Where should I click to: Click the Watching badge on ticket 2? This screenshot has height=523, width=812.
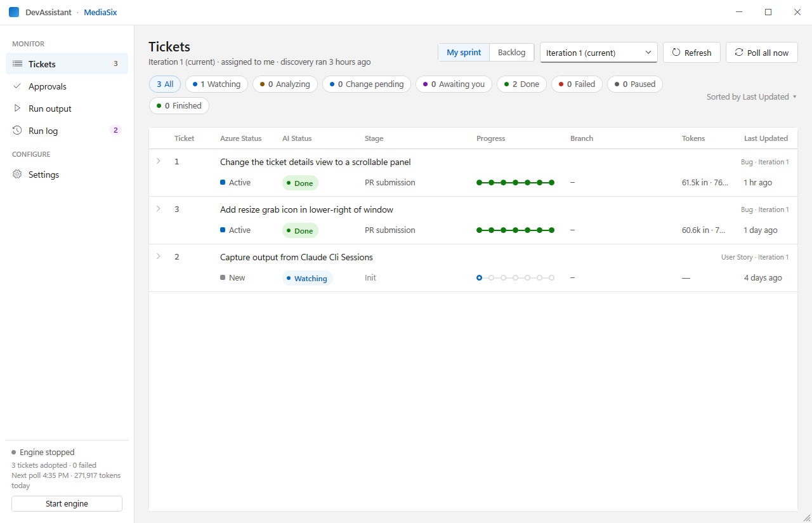pos(307,278)
